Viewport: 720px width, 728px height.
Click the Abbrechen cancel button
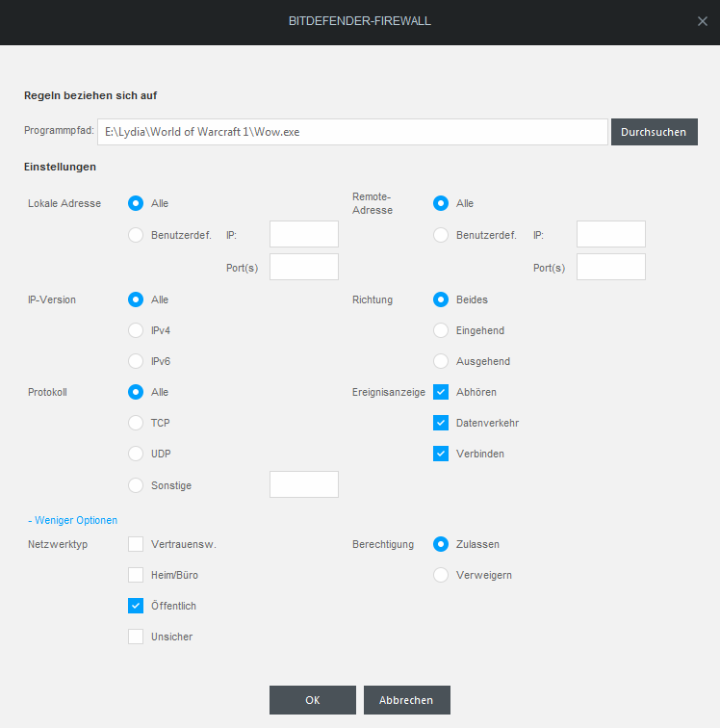[x=406, y=700]
